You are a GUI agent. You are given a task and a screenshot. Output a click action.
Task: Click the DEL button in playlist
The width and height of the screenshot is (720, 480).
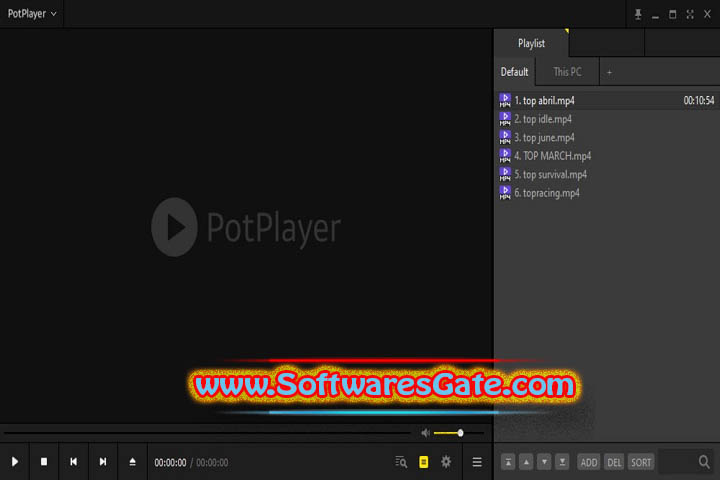[x=614, y=462]
